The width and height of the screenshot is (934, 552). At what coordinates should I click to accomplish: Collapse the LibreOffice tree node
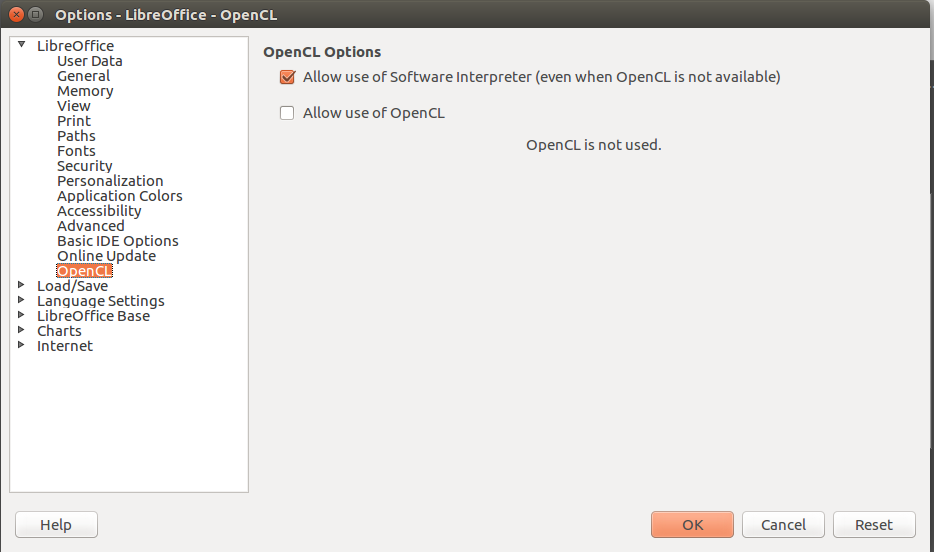click(x=21, y=45)
